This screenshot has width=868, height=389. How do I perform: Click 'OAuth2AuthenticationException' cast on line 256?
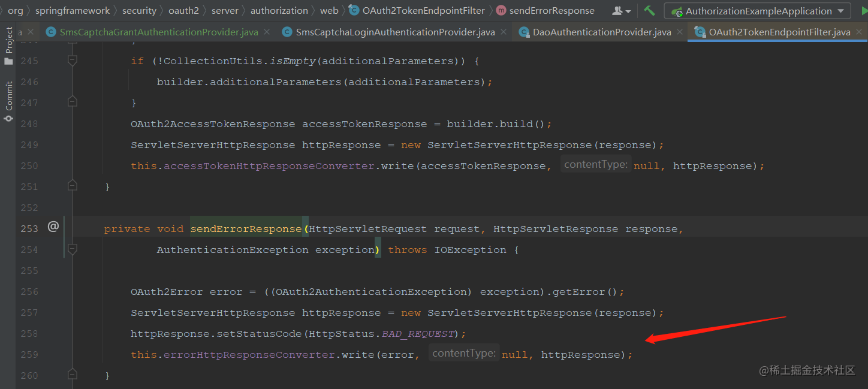(x=371, y=292)
